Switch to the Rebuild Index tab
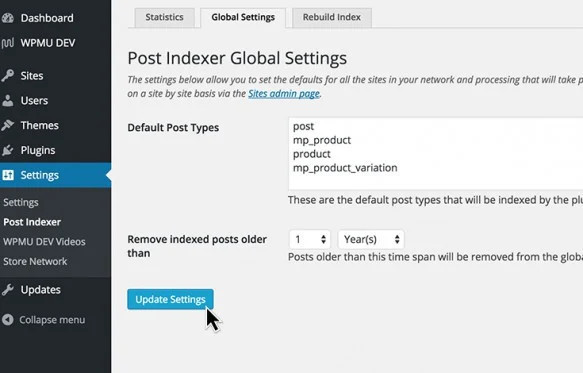The width and height of the screenshot is (583, 373). 332,17
